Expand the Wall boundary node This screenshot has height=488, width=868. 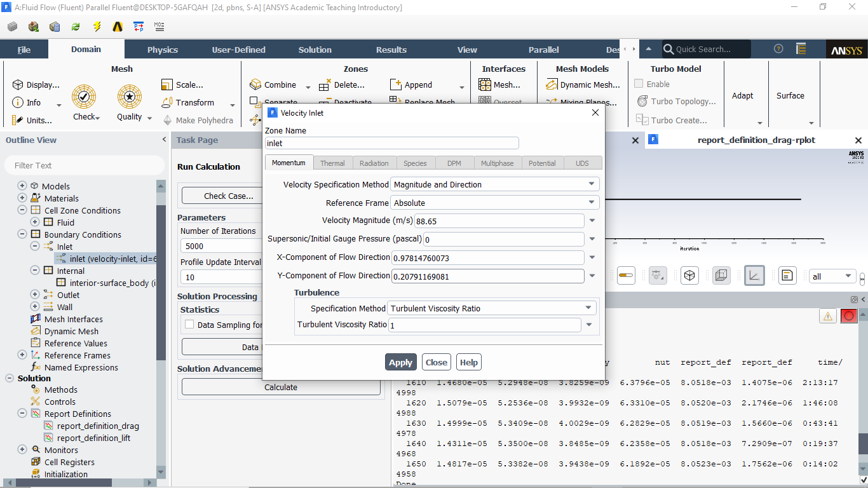(34, 307)
